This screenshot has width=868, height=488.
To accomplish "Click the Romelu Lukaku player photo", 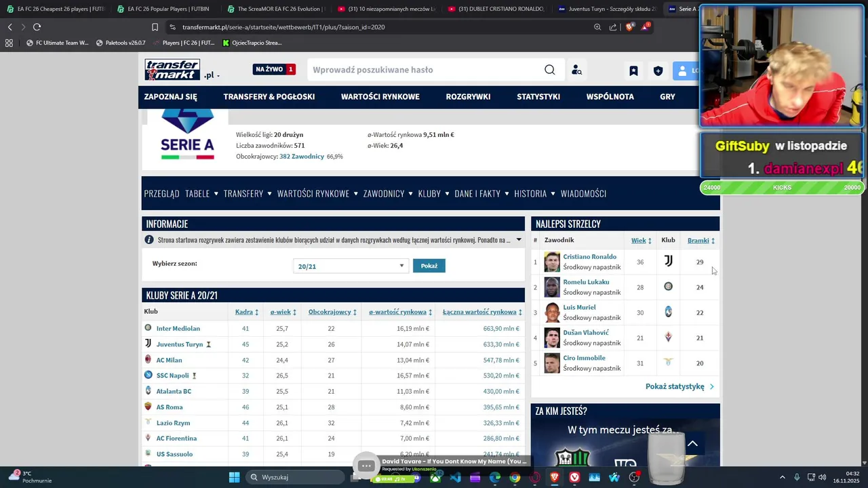I will (x=552, y=287).
